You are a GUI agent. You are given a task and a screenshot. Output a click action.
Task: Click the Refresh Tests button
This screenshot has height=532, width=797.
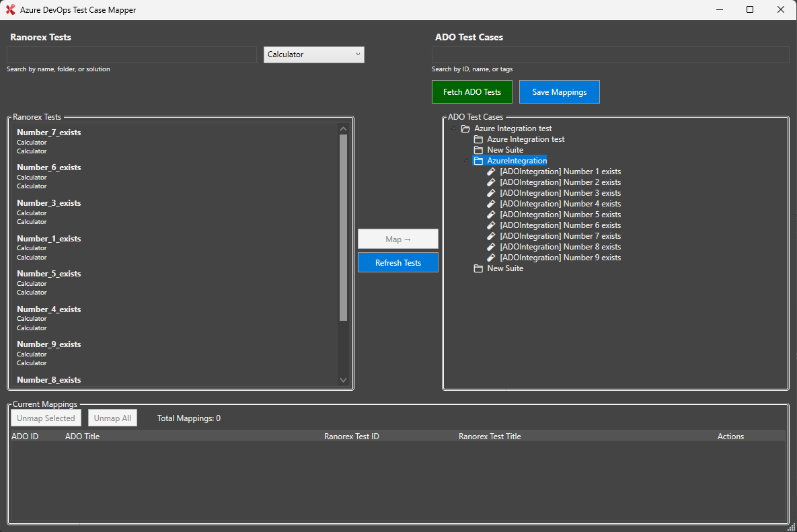click(397, 263)
